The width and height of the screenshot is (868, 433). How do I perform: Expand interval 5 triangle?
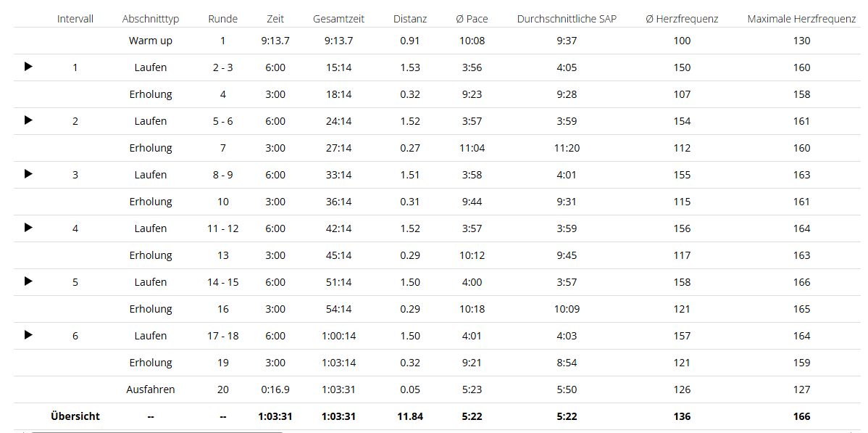(28, 281)
